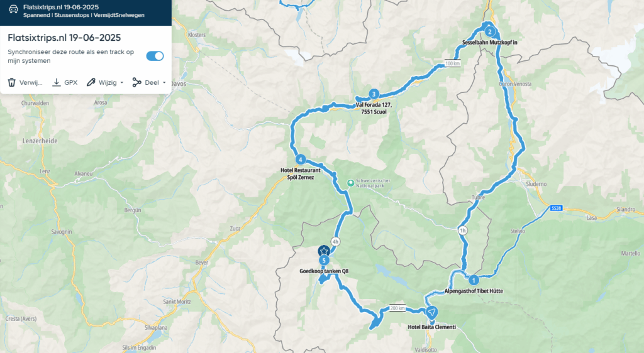Screen dimensions: 644x353
Task: Select waypoint 4 marker at Zernez
Action: (300, 160)
